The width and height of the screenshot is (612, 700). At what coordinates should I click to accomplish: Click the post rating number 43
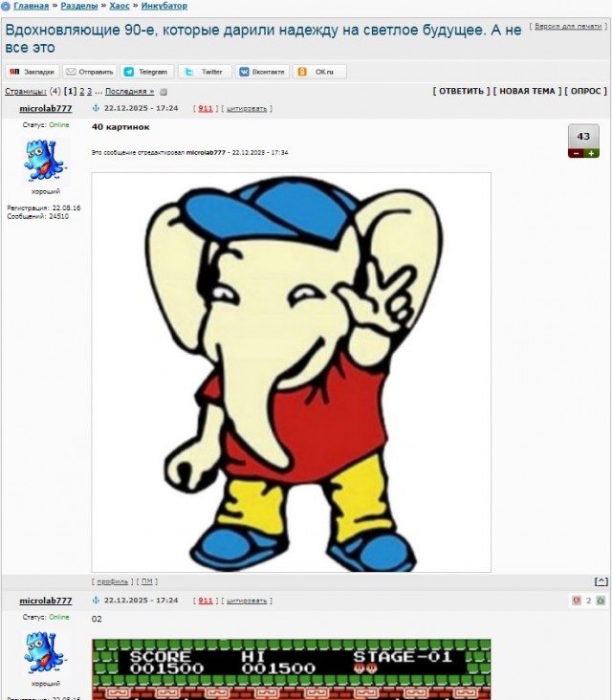pos(583,137)
